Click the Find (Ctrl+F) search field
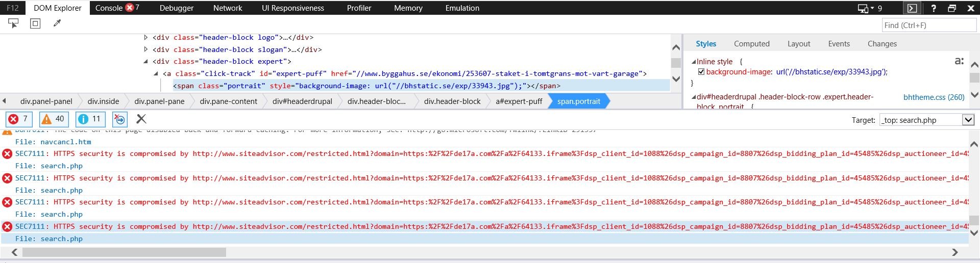The height and width of the screenshot is (263, 980). (928, 25)
